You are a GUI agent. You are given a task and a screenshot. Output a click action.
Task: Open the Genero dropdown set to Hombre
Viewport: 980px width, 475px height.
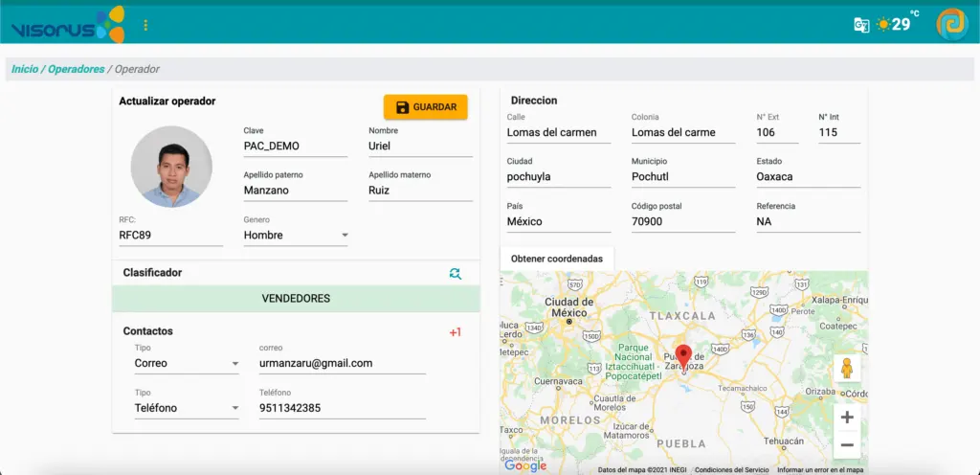[x=296, y=235]
